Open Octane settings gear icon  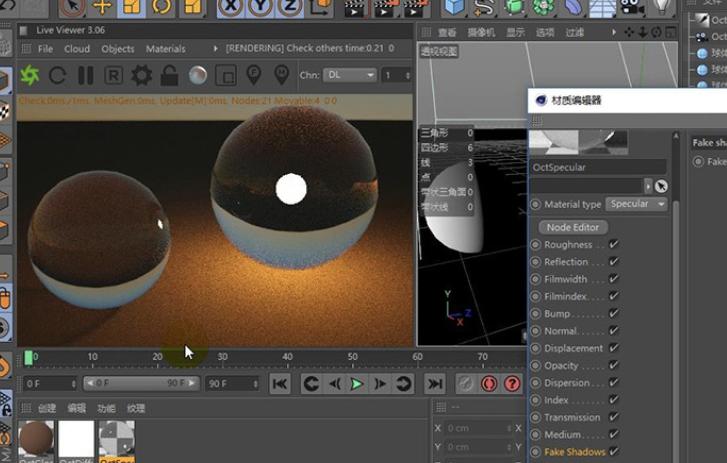pyautogui.click(x=142, y=76)
